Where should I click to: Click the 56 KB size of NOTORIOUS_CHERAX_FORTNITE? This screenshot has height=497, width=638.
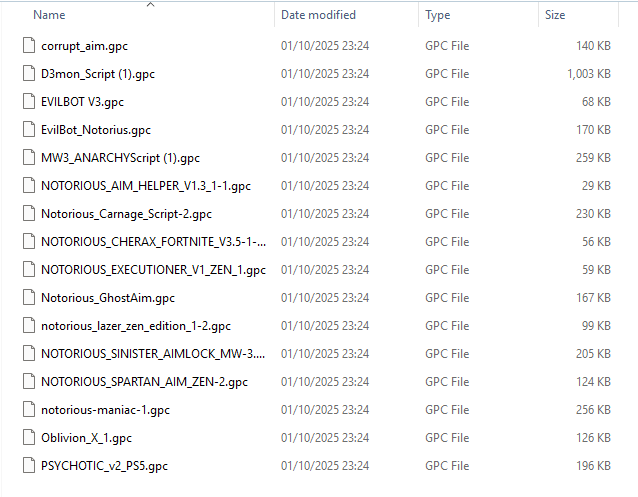click(596, 242)
